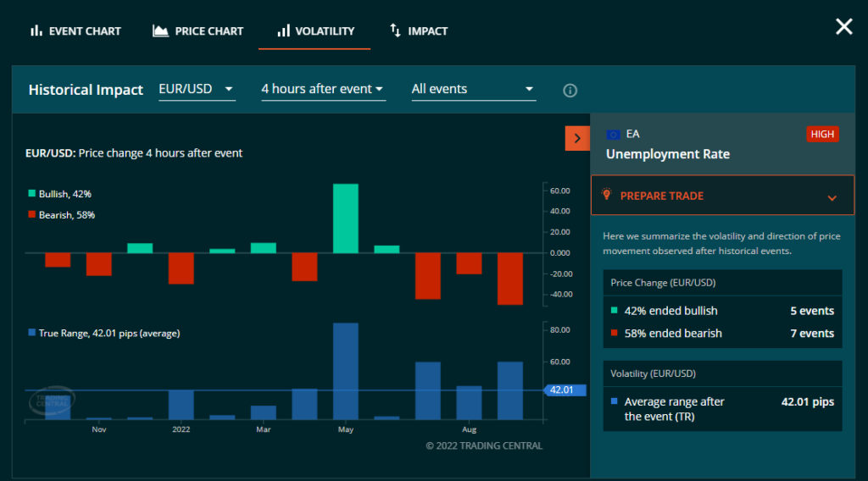The width and height of the screenshot is (868, 481).
Task: Click the tall green May bullish bar
Action: click(x=345, y=218)
